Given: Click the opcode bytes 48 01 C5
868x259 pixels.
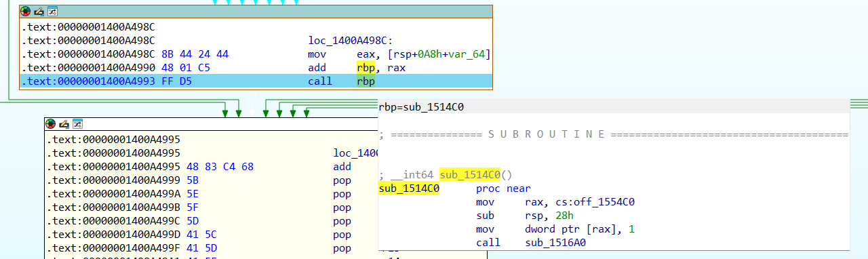Looking at the screenshot, I should tap(186, 68).
